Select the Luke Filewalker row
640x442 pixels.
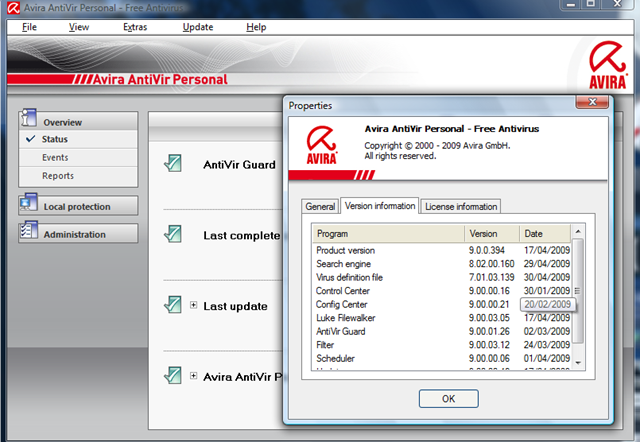[442, 318]
